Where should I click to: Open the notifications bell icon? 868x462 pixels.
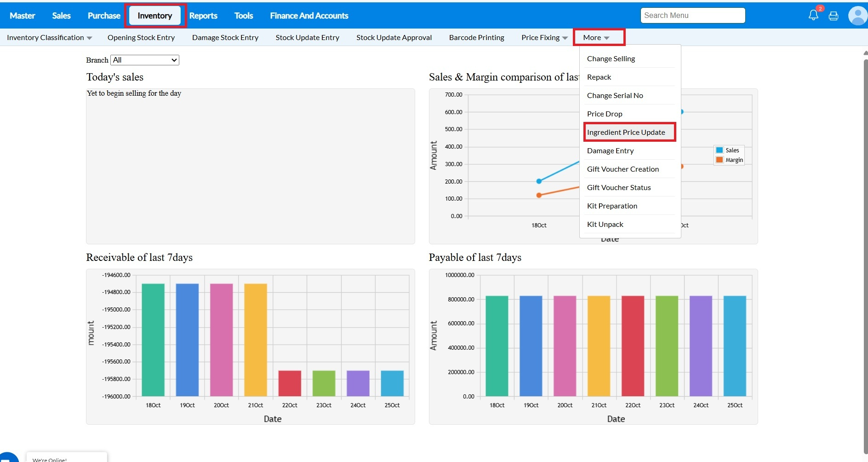(813, 15)
